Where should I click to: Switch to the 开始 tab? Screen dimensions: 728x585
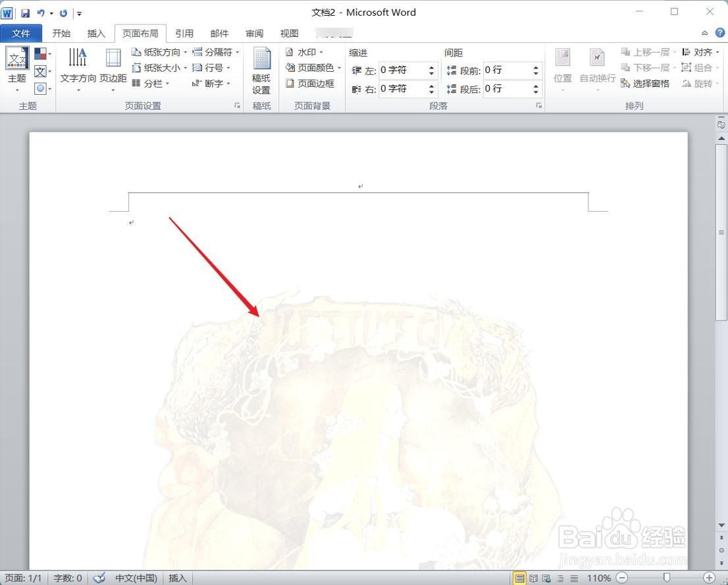tap(61, 34)
